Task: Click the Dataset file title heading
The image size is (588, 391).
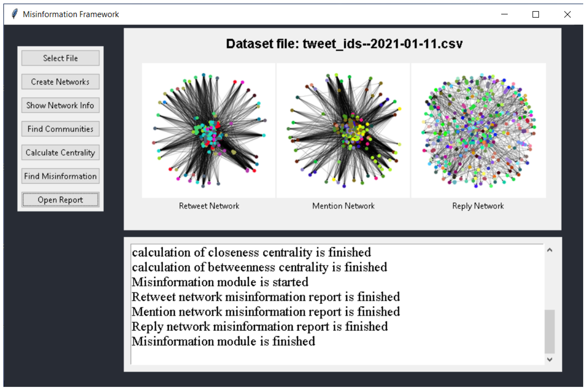Action: point(344,44)
